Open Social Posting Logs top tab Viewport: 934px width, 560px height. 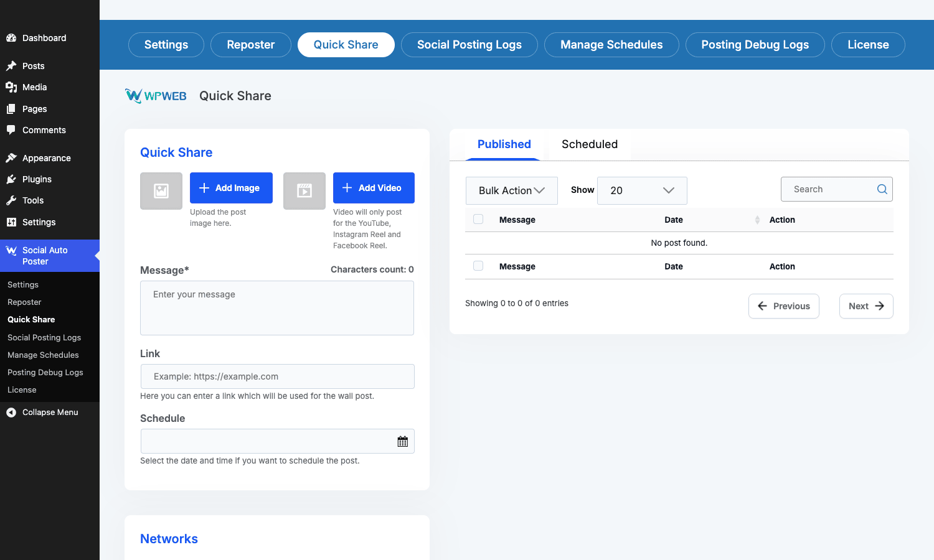469,45
